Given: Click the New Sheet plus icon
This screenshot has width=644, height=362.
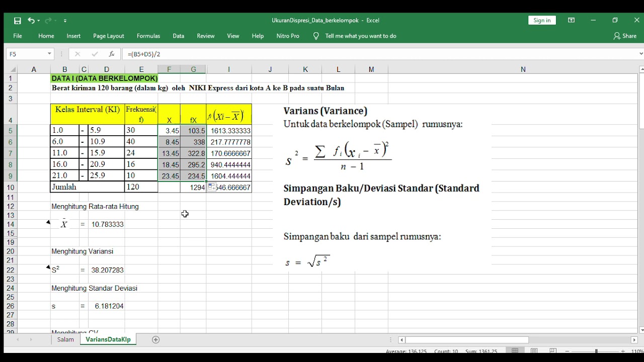Looking at the screenshot, I should click(156, 340).
